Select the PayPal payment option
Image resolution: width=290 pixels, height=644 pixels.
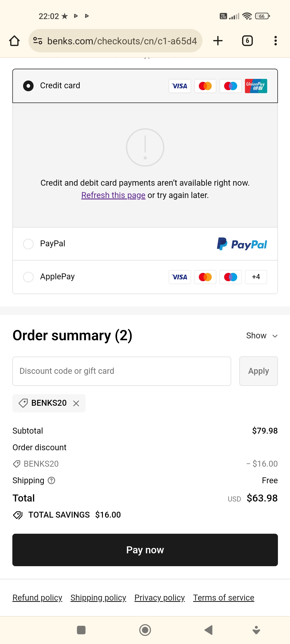point(28,244)
